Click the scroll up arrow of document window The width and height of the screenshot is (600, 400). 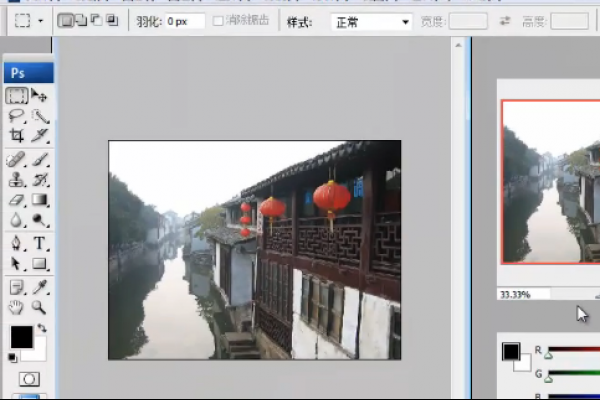tap(458, 45)
